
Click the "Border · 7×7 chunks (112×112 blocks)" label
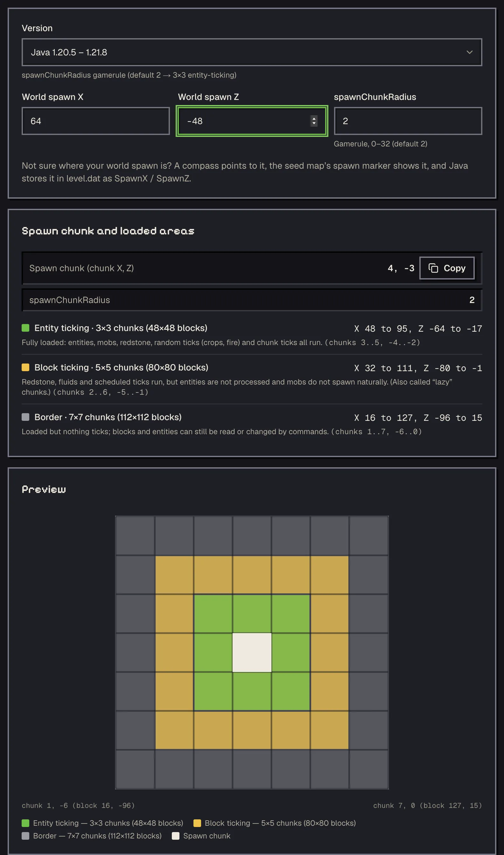(x=108, y=417)
